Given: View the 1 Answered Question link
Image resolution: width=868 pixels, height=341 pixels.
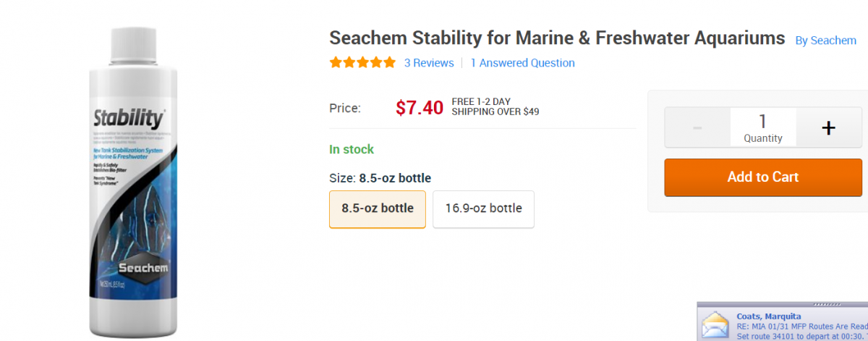Looking at the screenshot, I should click(522, 63).
